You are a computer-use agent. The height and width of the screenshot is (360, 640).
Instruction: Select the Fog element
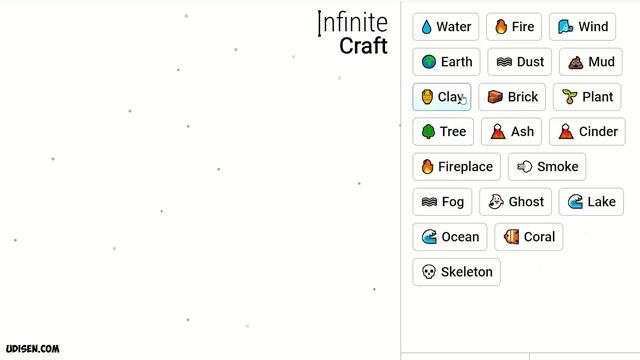[x=442, y=202]
